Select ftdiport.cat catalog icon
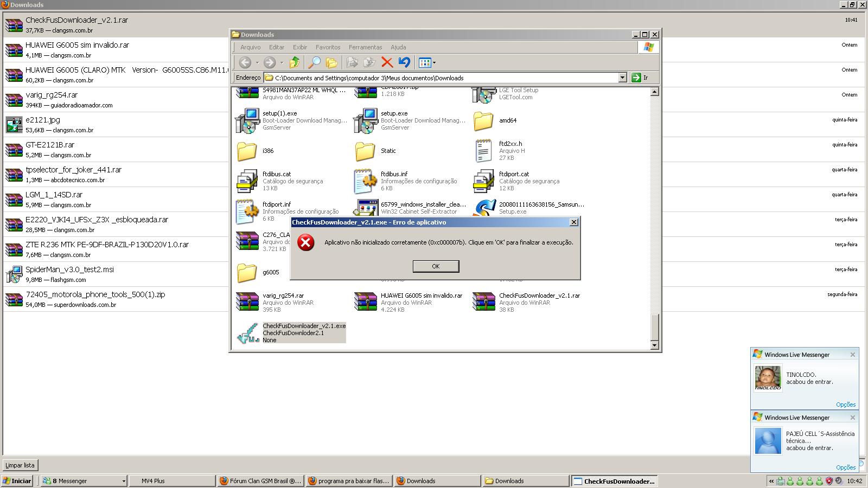The height and width of the screenshot is (488, 868). (483, 181)
